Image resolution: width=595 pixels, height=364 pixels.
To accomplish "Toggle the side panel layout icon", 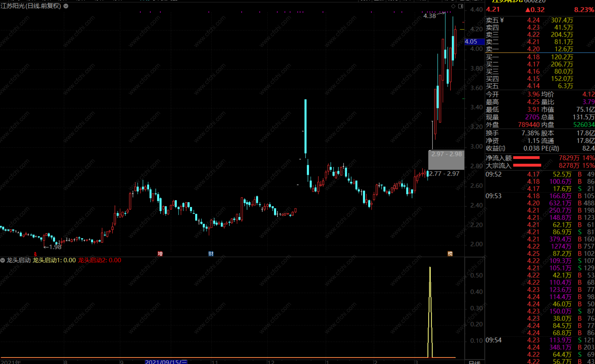I will [x=461, y=6].
